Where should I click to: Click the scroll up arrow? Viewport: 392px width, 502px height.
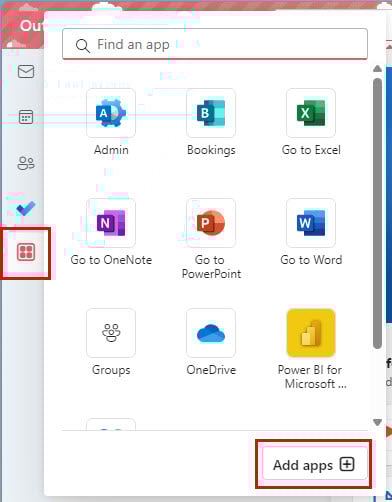(x=377, y=69)
